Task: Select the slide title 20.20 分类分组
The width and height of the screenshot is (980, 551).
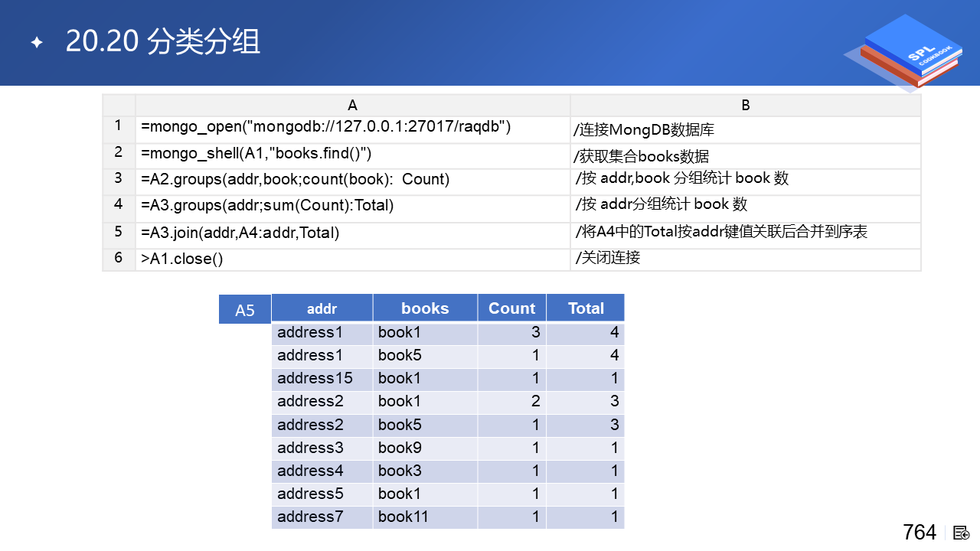Action: click(x=163, y=42)
